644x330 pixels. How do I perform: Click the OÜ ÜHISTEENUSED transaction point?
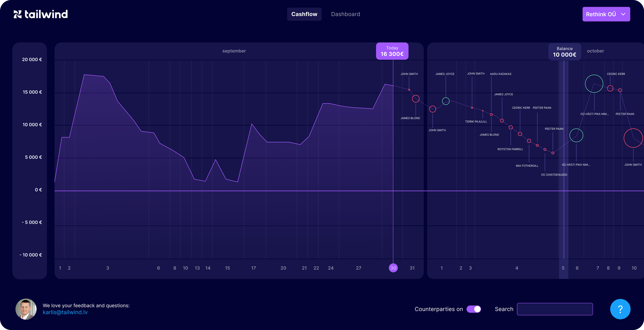545,149
